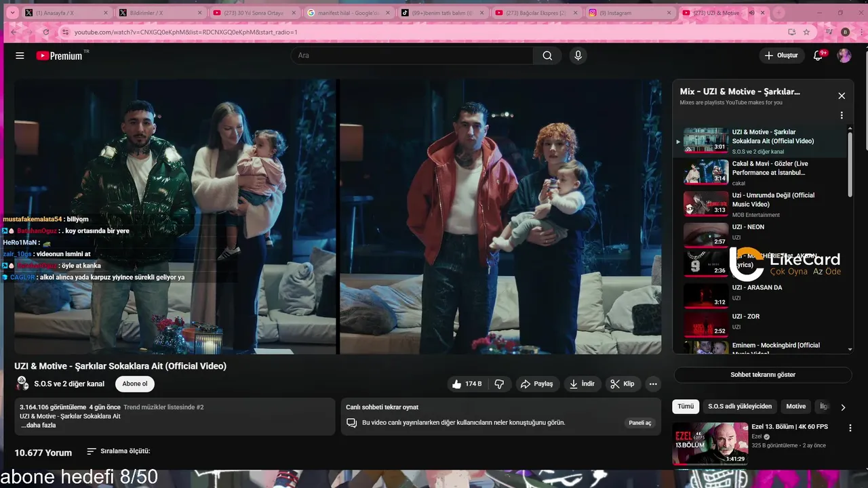Share the video via Paylaş
Image resolution: width=868 pixels, height=488 pixels.
coord(537,384)
